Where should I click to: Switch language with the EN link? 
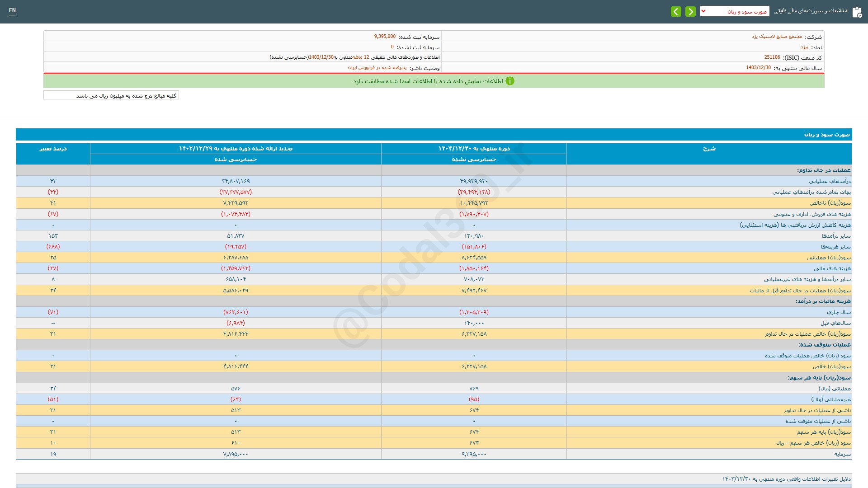pyautogui.click(x=12, y=10)
